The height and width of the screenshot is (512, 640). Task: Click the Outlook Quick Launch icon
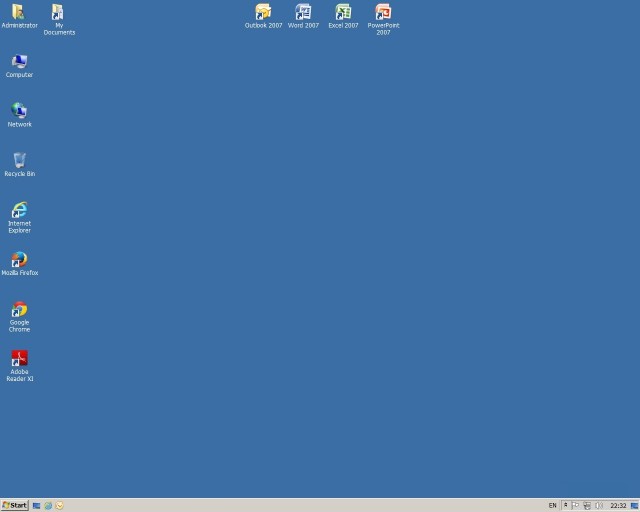60,505
